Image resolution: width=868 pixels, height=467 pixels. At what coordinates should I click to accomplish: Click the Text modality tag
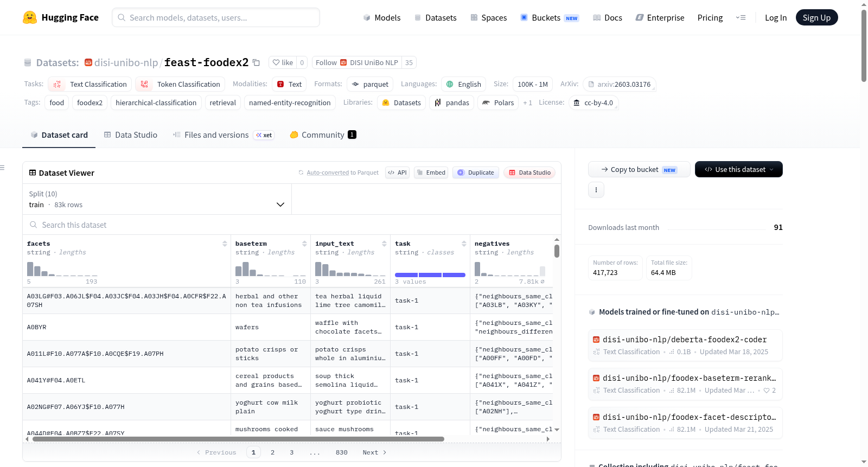tap(289, 84)
